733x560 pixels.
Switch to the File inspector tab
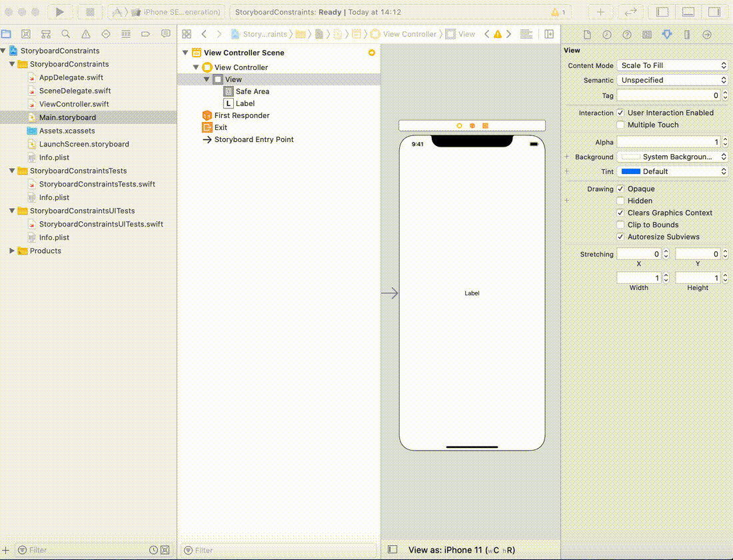coord(587,35)
